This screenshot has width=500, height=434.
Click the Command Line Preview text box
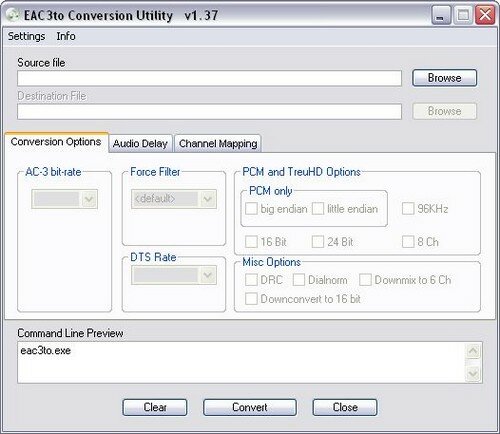250,362
